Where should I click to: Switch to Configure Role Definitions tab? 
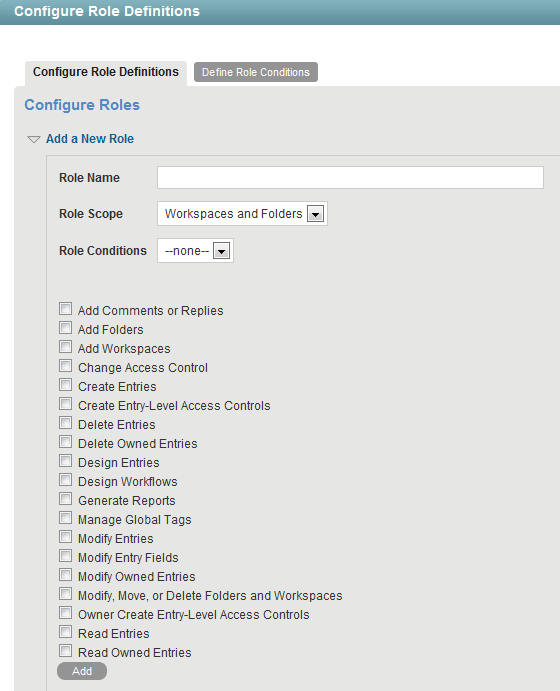point(106,72)
